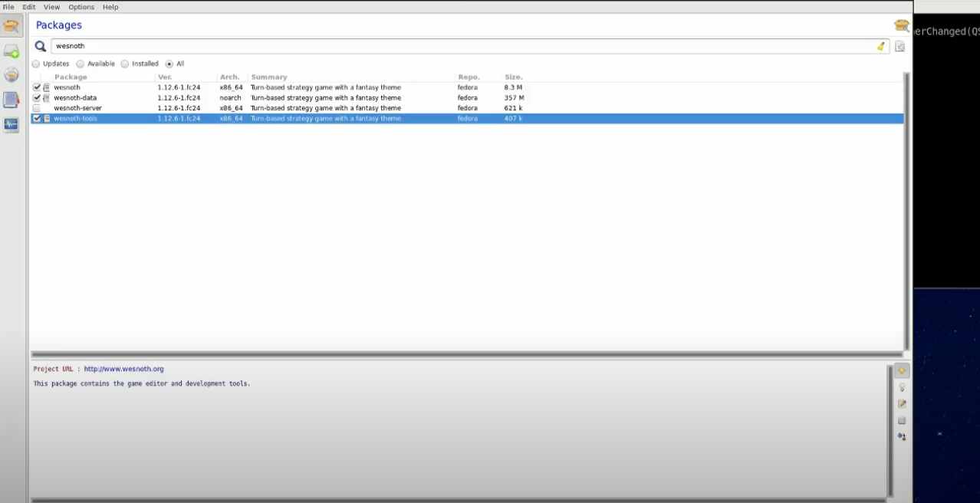This screenshot has height=503, width=980.
Task: Click the document icon right of the search box
Action: tap(900, 47)
